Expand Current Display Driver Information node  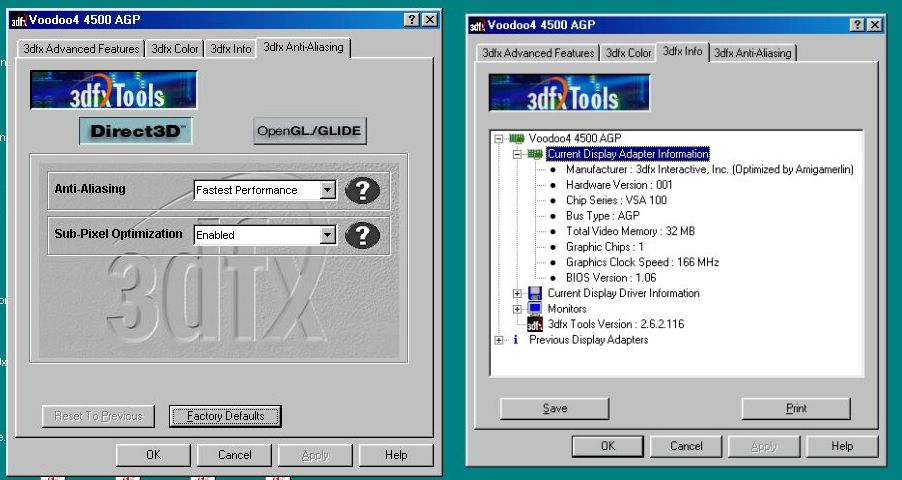(517, 294)
